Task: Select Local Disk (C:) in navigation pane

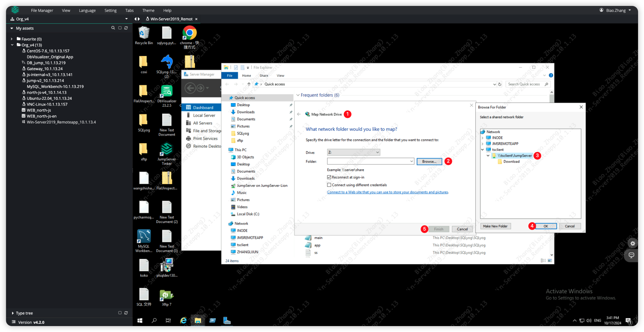Action: click(x=248, y=214)
